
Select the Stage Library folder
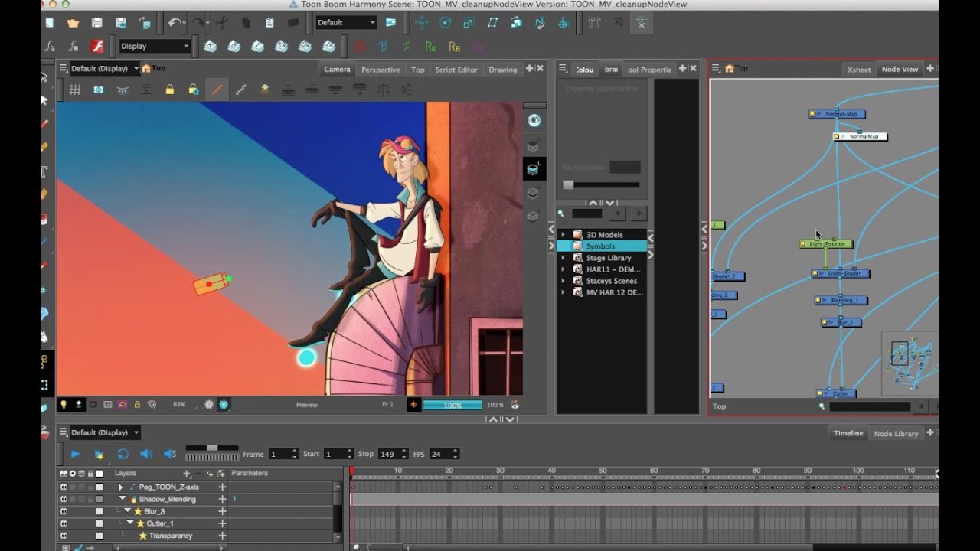(x=608, y=258)
